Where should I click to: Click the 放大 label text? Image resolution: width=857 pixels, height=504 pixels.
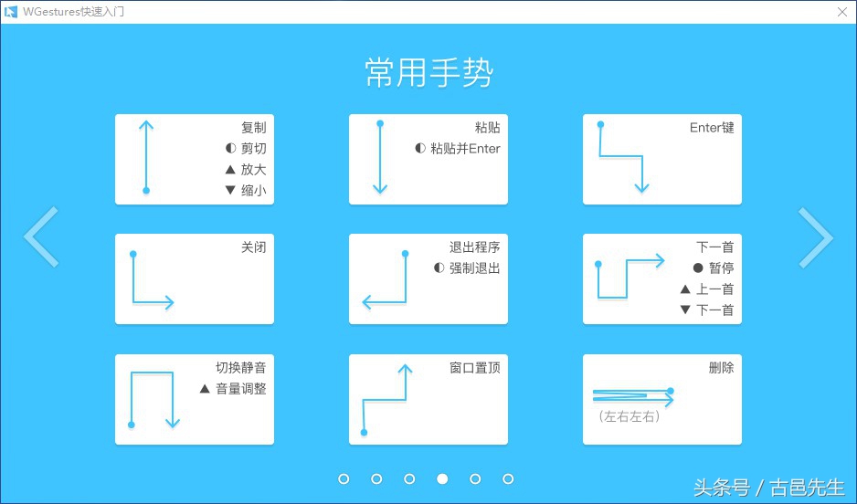pos(254,169)
